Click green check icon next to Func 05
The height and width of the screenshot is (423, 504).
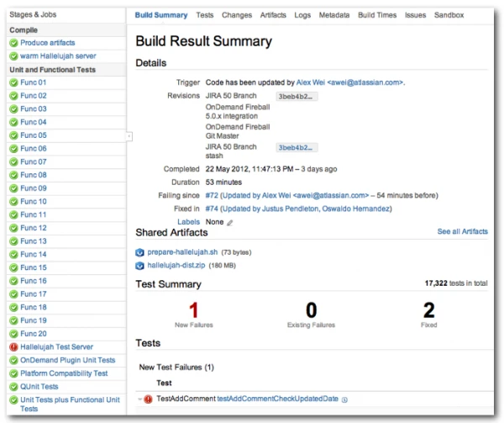click(x=13, y=135)
